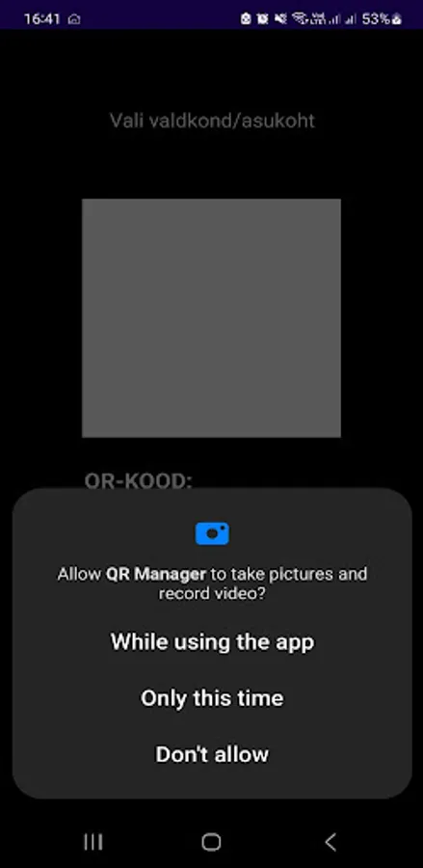Tap the Wi-Fi status icon
423x868 pixels.
coord(299,19)
